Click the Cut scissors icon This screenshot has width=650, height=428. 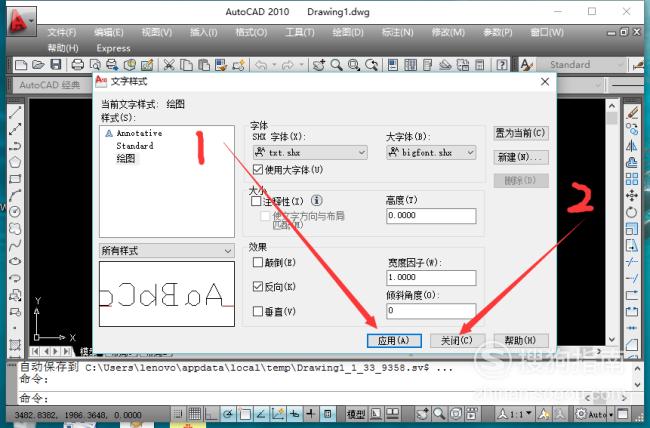(x=169, y=65)
